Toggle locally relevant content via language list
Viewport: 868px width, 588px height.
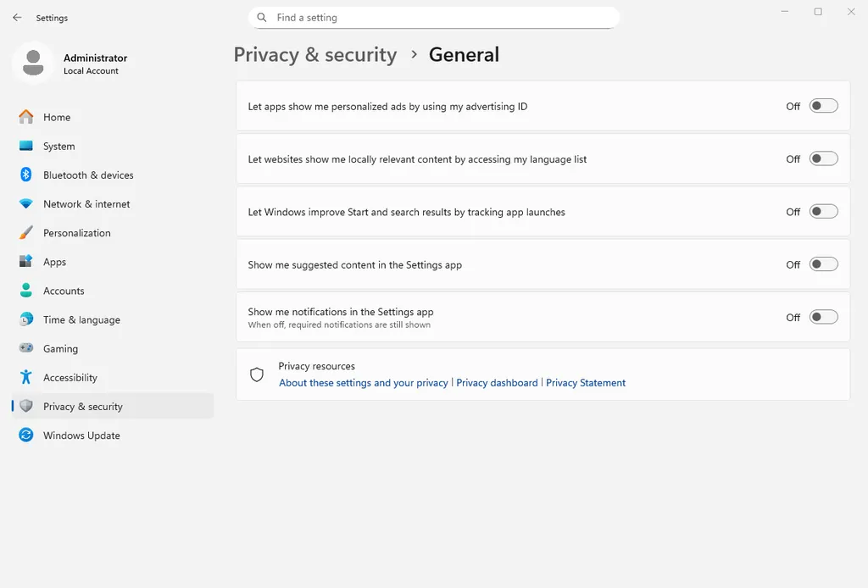(x=822, y=158)
